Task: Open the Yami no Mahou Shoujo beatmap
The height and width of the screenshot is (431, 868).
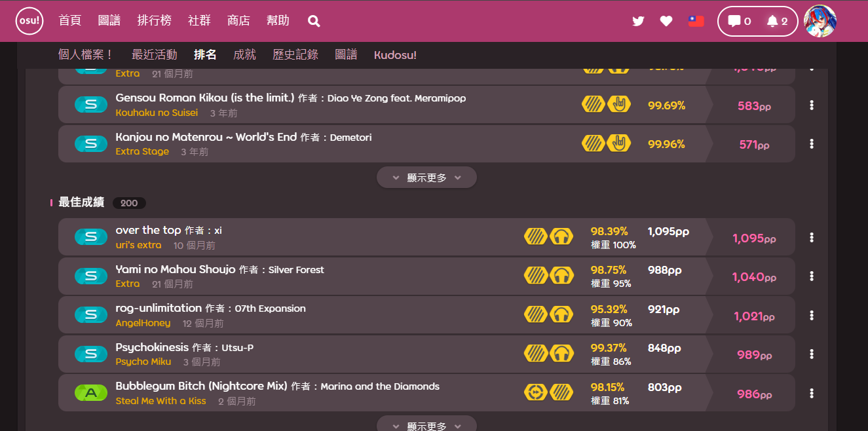Action: point(176,269)
